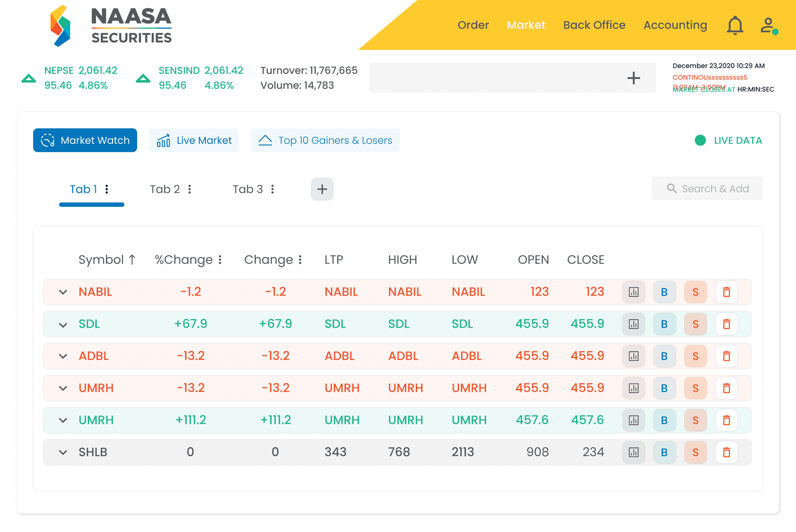Delete NABIL from the watchlist
Image resolution: width=796 pixels, height=532 pixels.
(x=726, y=292)
